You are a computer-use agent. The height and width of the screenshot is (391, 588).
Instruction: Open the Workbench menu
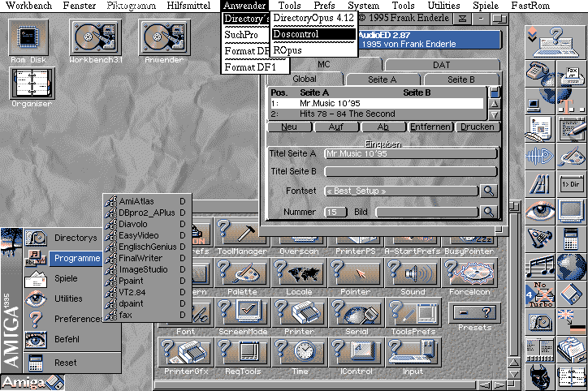coord(29,6)
